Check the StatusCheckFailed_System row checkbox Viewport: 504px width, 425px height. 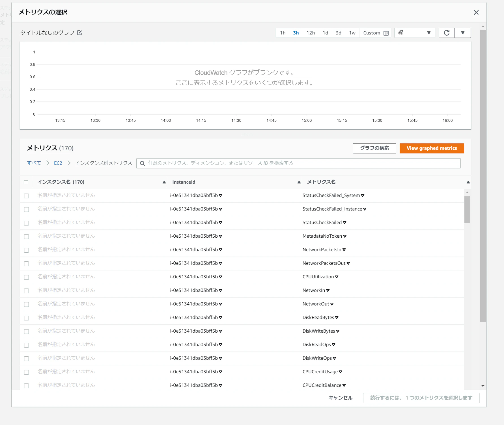point(27,196)
